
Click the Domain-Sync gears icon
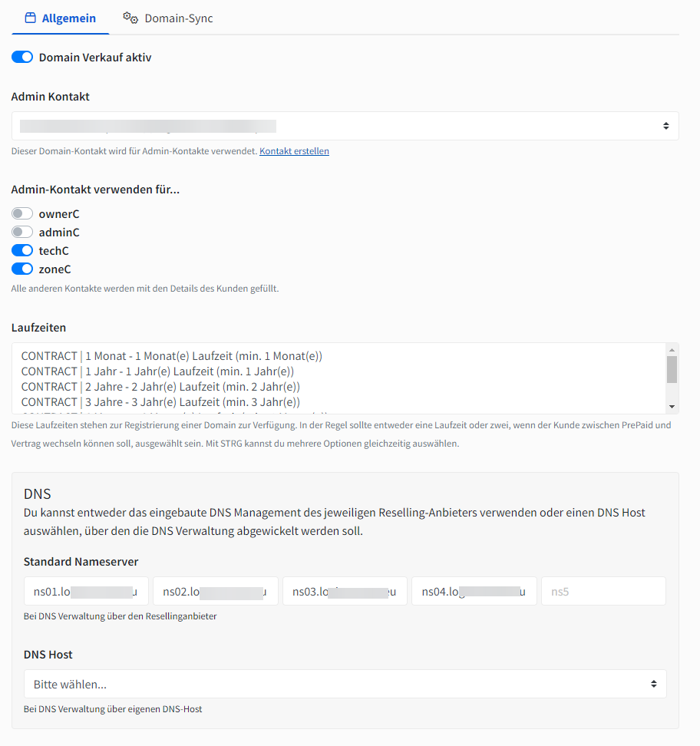coord(130,18)
